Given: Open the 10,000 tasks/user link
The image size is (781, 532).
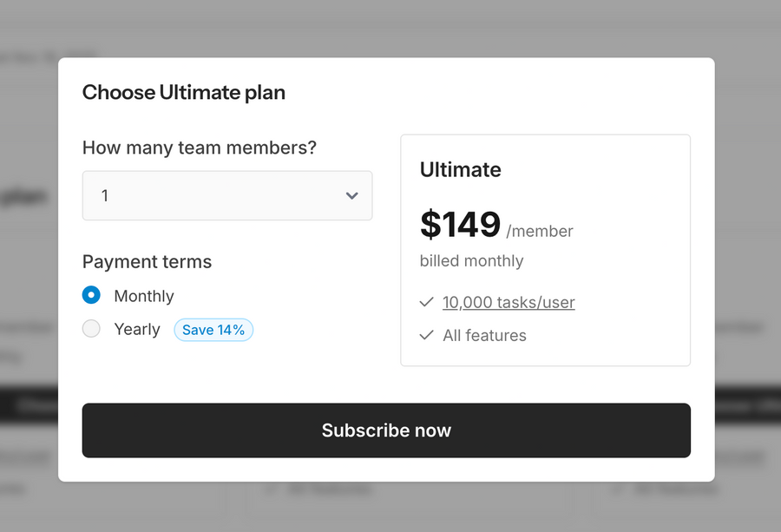Looking at the screenshot, I should coord(509,302).
